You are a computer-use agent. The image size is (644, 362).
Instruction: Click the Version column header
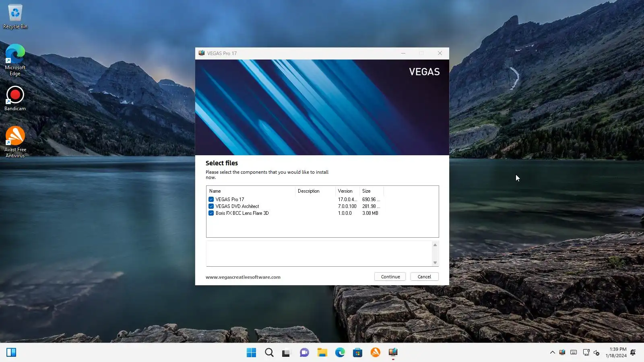347,191
